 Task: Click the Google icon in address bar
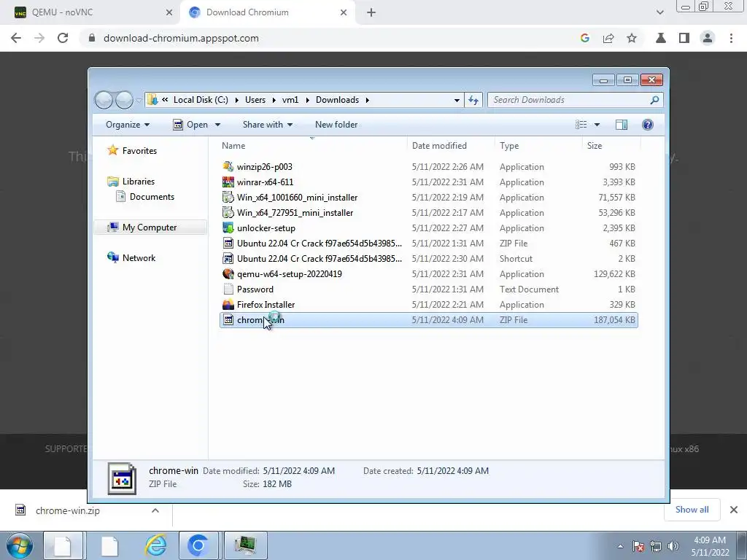(585, 38)
